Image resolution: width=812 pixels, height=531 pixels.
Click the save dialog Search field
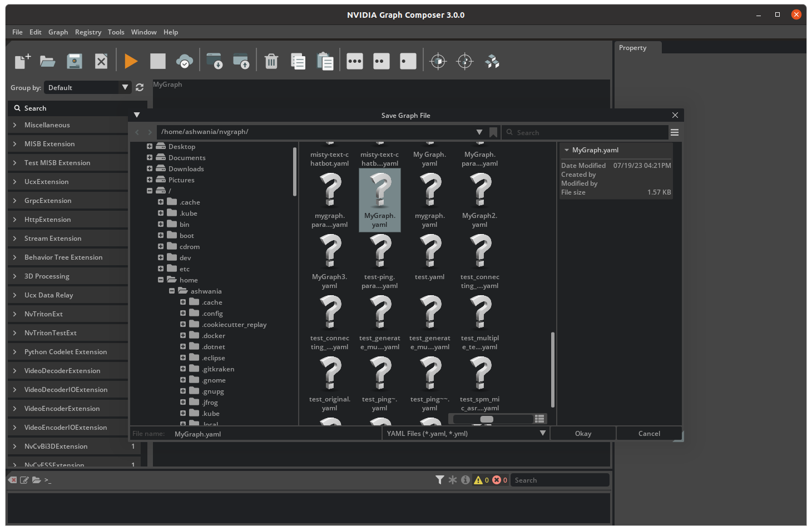[x=585, y=132]
